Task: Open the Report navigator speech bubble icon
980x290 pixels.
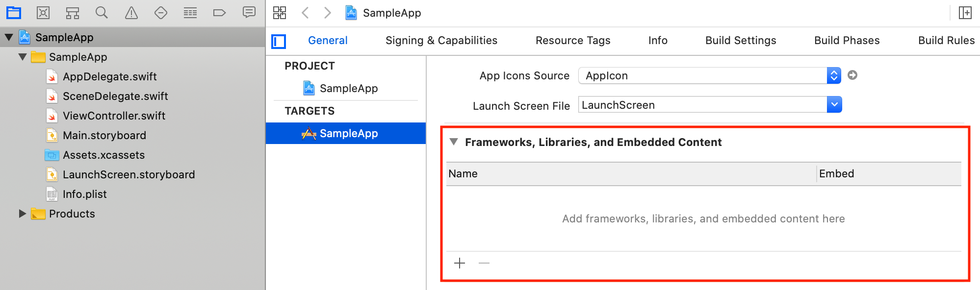Action: (249, 12)
